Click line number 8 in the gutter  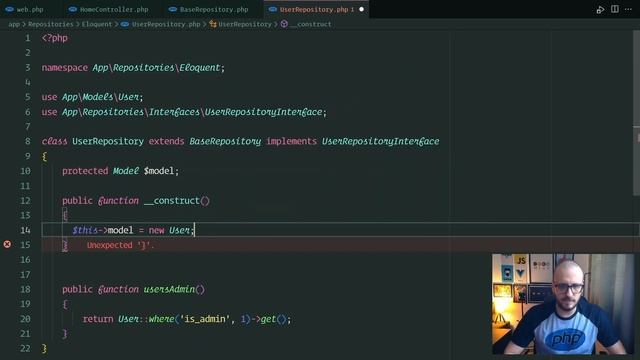click(27, 141)
